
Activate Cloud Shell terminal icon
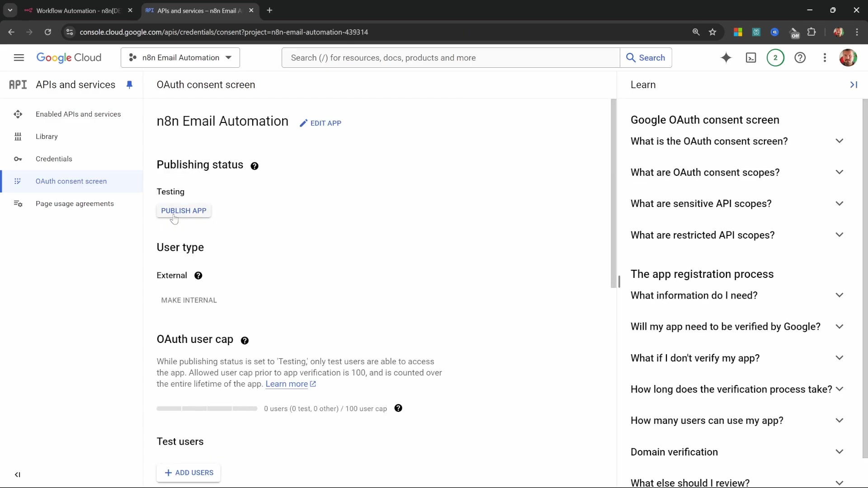(x=751, y=57)
